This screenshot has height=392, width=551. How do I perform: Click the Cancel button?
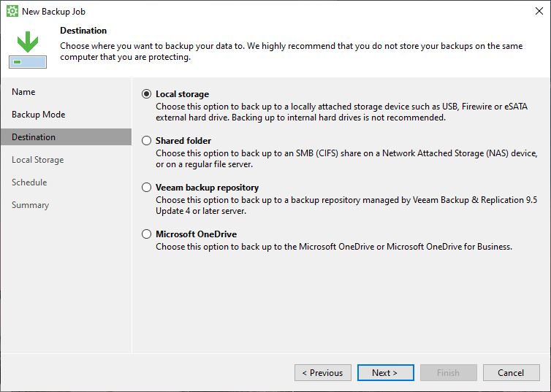(x=512, y=373)
